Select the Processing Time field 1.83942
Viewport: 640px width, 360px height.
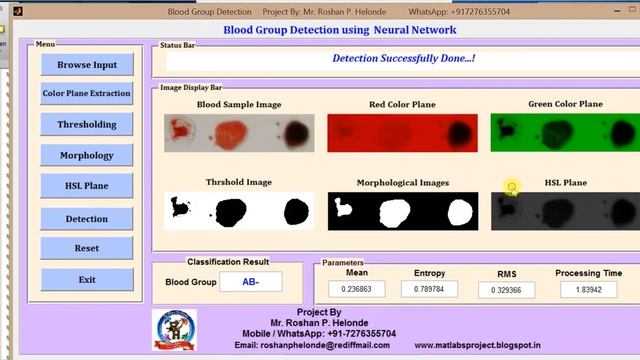tap(589, 290)
